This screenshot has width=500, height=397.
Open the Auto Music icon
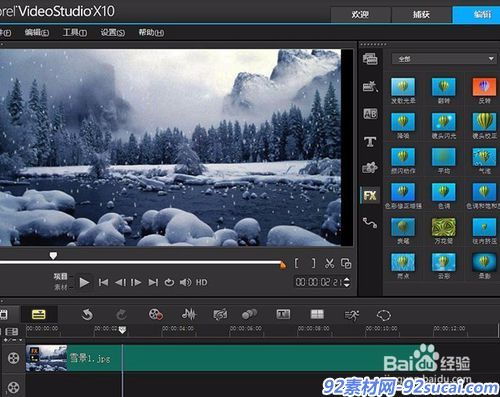[220, 314]
